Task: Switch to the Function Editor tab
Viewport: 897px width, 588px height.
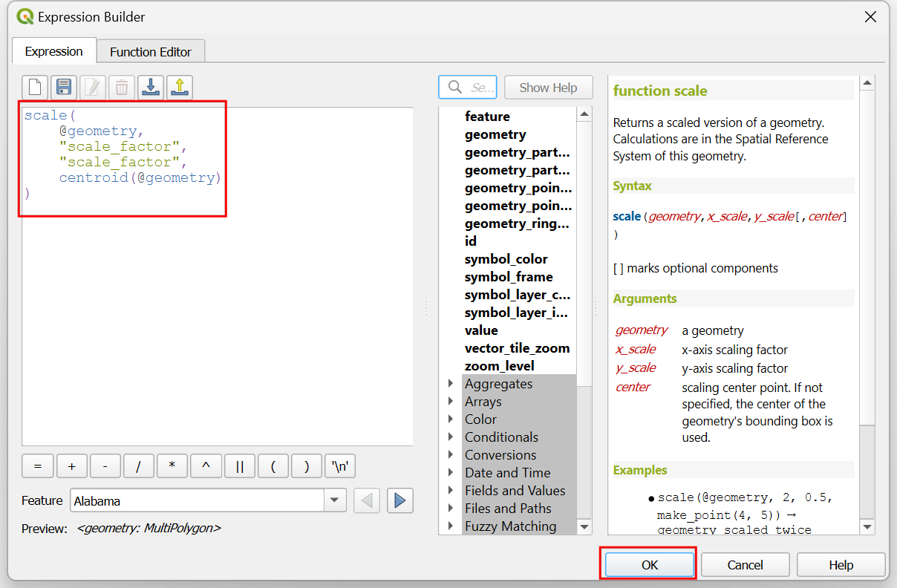Action: [151, 52]
